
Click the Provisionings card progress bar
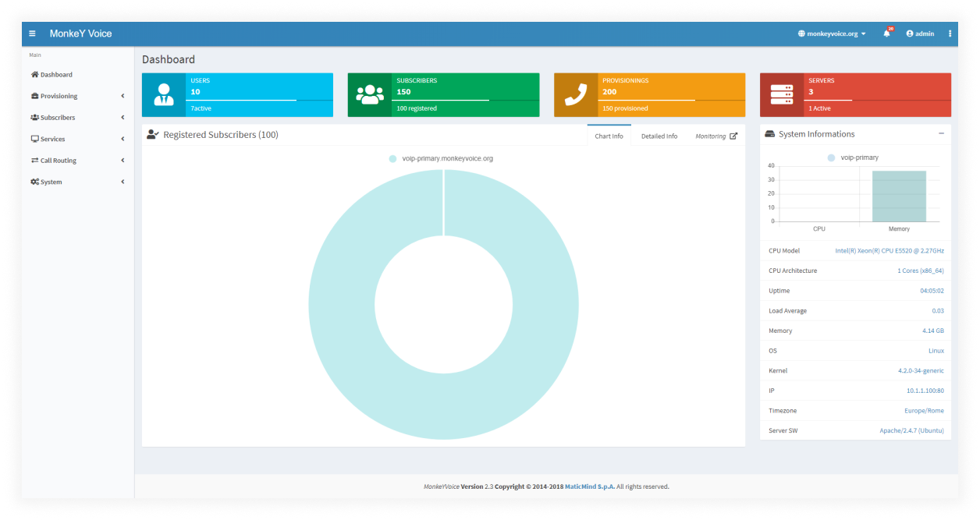pos(671,100)
